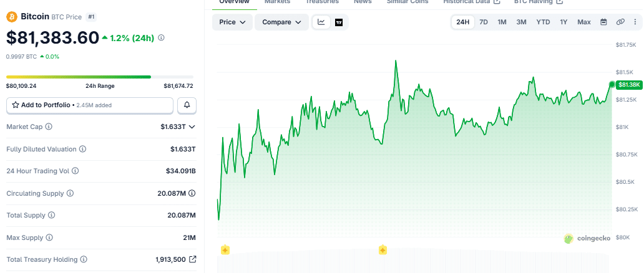The image size is (644, 273).
Task: Select the 7D time range
Action: pyautogui.click(x=484, y=22)
